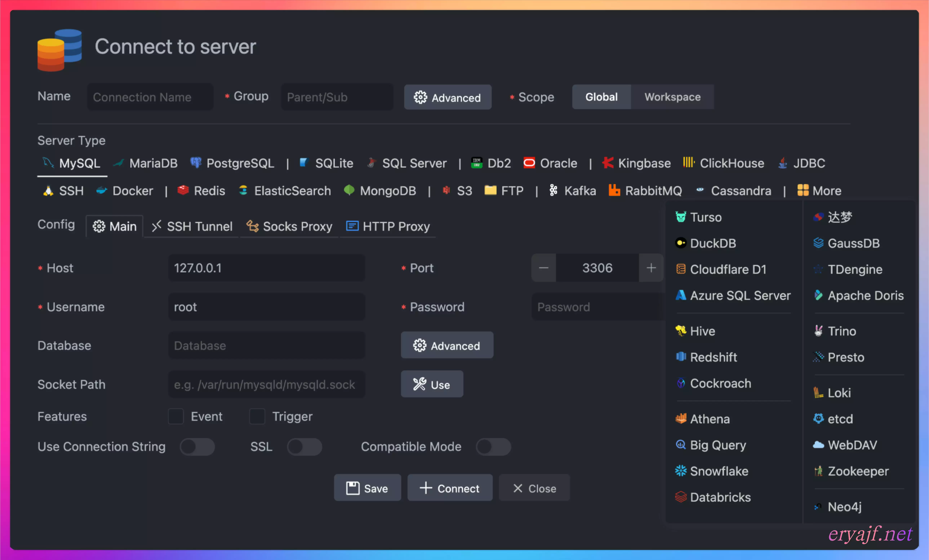Choose WebDAV from the list
This screenshot has height=560, width=929.
[x=844, y=445]
